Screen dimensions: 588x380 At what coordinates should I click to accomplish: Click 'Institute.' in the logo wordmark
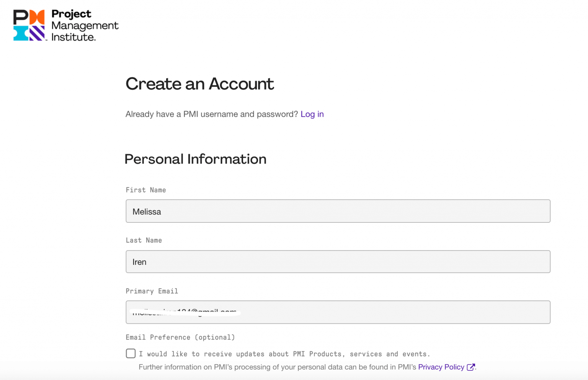pos(73,37)
